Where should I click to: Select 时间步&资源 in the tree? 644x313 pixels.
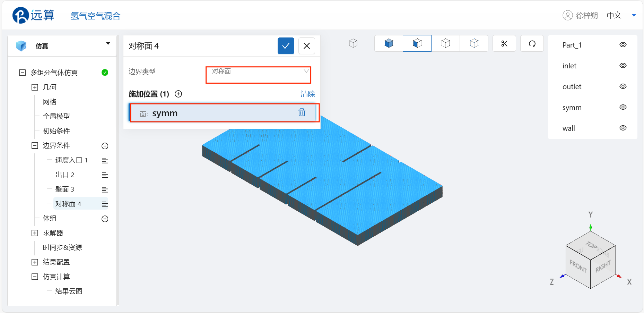click(62, 247)
